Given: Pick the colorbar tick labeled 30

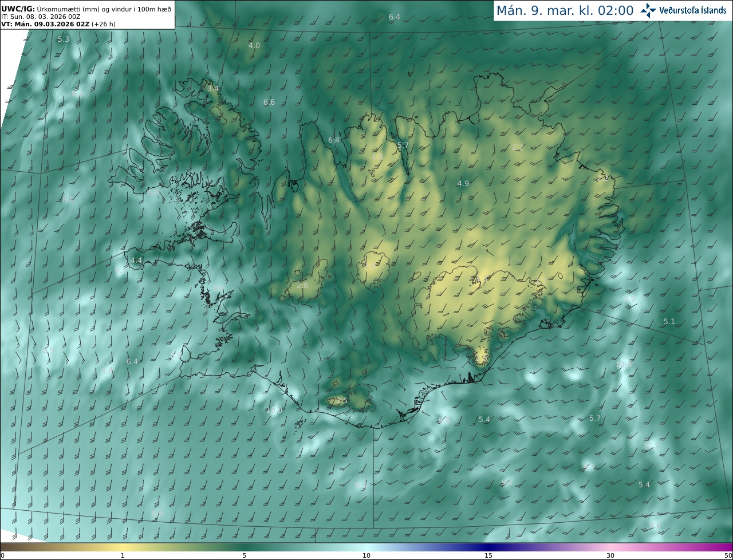Looking at the screenshot, I should click(x=610, y=555).
